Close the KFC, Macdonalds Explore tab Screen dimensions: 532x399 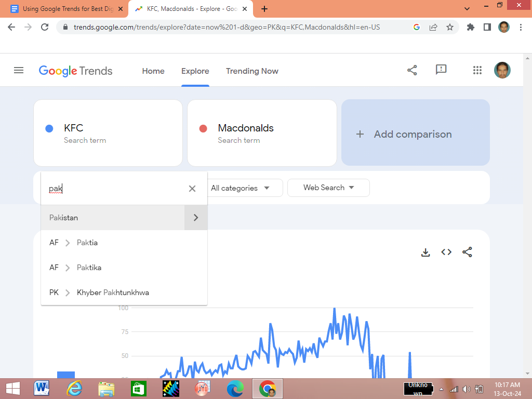click(245, 9)
